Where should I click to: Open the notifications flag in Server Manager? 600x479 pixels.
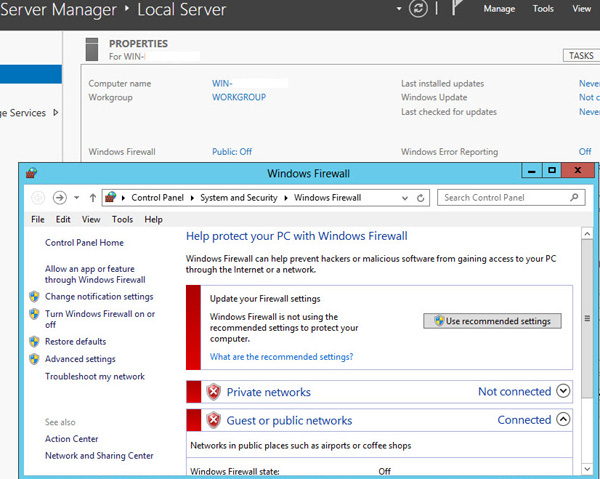pyautogui.click(x=457, y=8)
